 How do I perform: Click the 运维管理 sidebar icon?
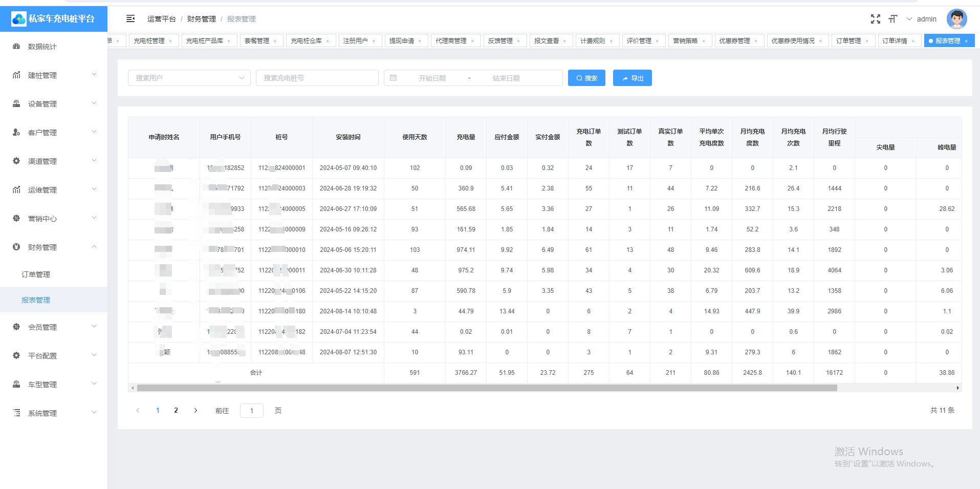coord(16,190)
